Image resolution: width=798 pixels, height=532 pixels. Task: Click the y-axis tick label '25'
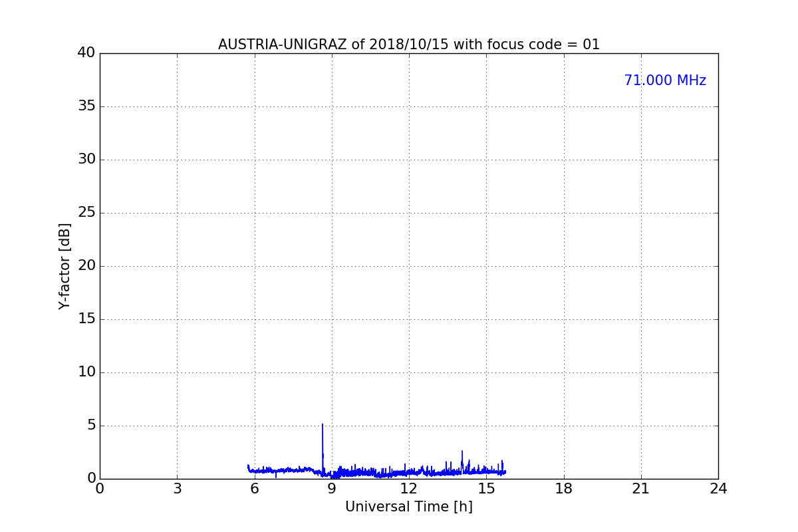pos(86,213)
